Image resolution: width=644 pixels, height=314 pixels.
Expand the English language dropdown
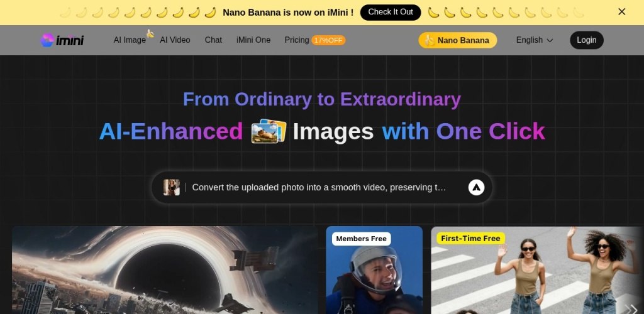pos(534,40)
